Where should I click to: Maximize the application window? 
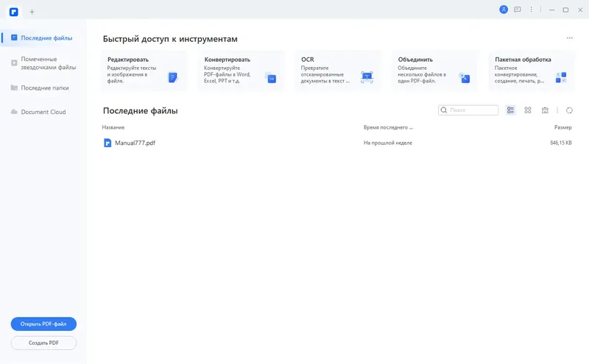coord(565,10)
